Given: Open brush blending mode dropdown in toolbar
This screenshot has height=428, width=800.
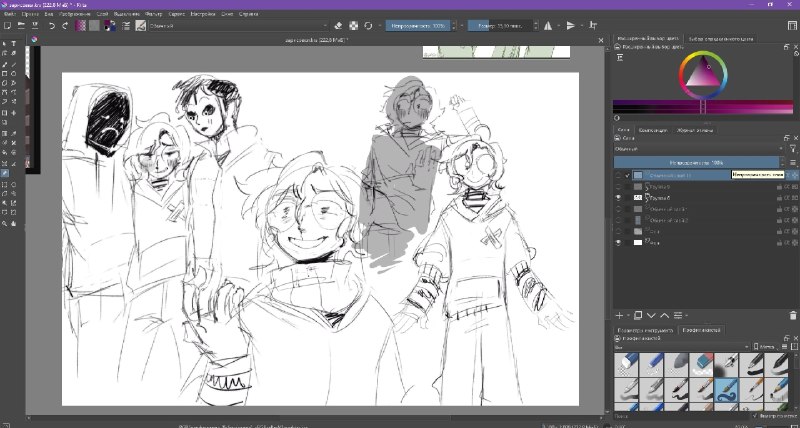Looking at the screenshot, I should pyautogui.click(x=239, y=26).
